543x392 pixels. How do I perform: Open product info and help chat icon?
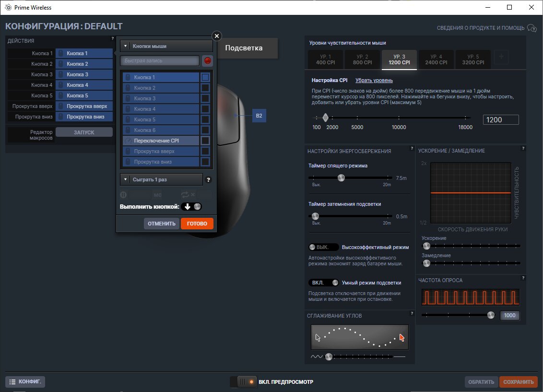pyautogui.click(x=532, y=28)
